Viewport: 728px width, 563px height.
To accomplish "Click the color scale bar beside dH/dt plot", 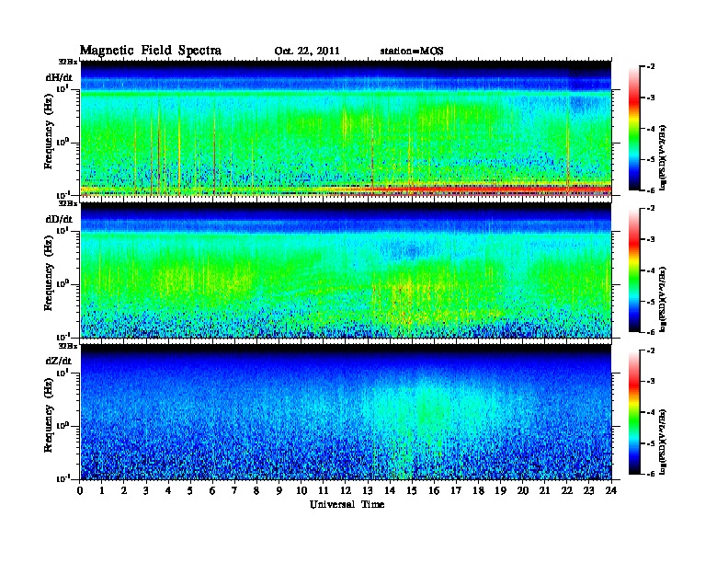I will coord(634,129).
